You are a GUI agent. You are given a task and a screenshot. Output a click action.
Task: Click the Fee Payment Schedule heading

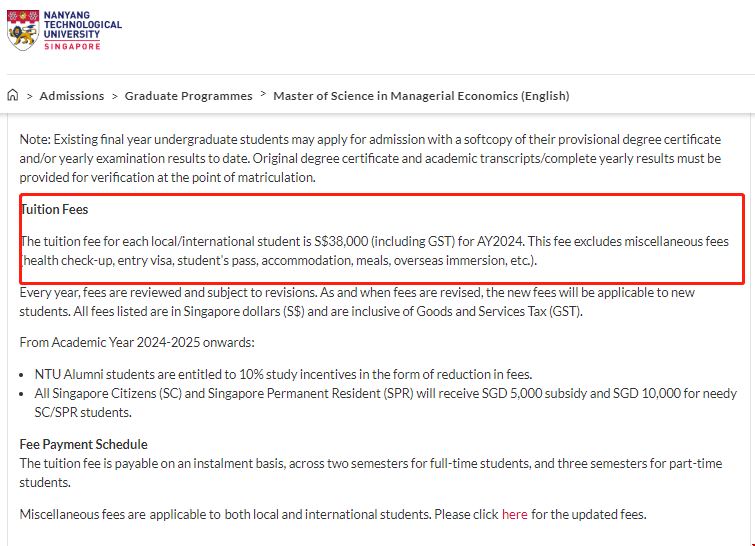pos(84,444)
